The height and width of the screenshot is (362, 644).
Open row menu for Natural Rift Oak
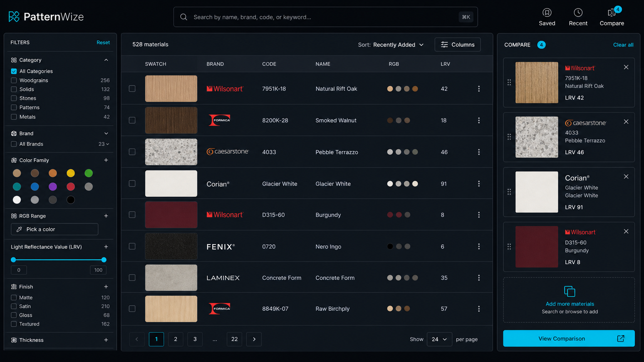tap(479, 89)
